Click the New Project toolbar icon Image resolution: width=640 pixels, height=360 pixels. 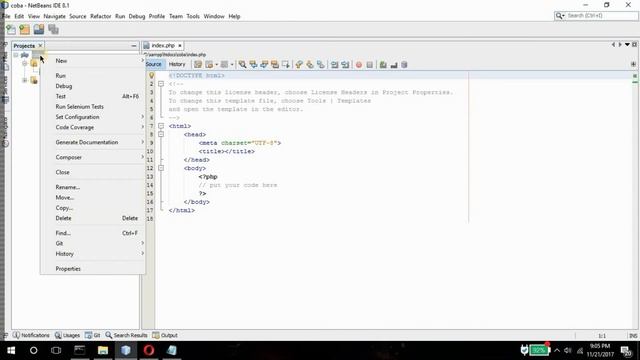[24, 29]
